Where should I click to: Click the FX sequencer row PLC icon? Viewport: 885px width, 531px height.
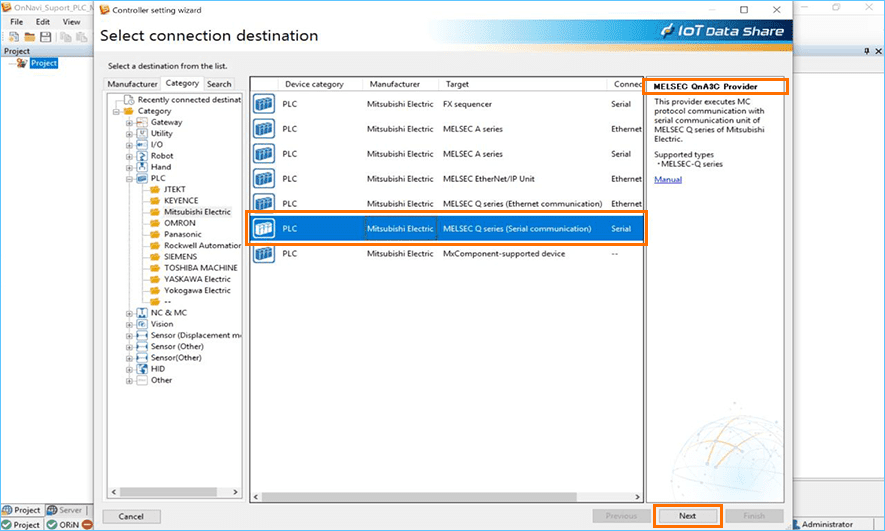click(264, 104)
